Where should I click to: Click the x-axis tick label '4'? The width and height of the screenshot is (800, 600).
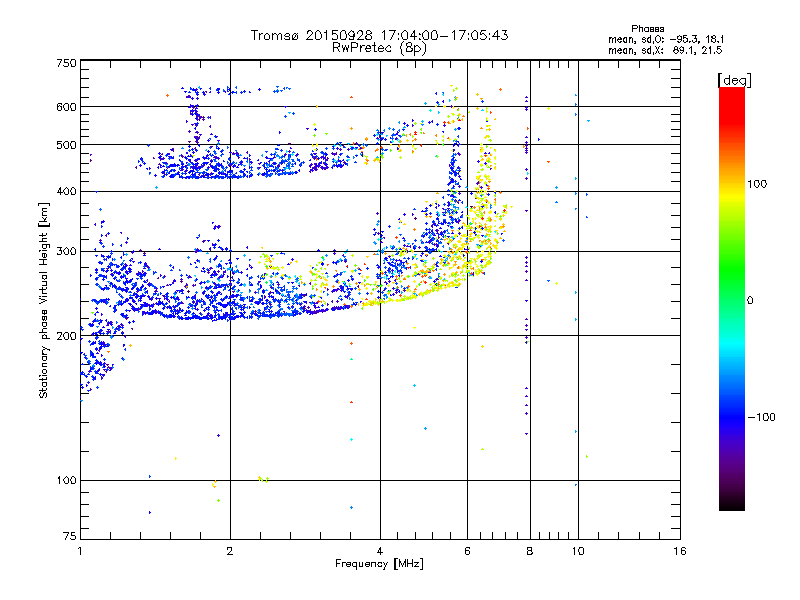click(x=380, y=551)
